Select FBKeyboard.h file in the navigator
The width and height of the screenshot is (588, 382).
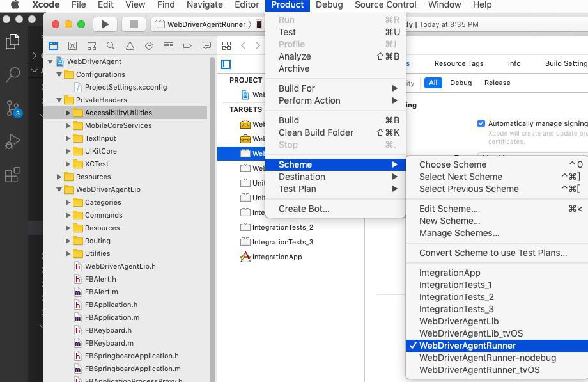108,330
